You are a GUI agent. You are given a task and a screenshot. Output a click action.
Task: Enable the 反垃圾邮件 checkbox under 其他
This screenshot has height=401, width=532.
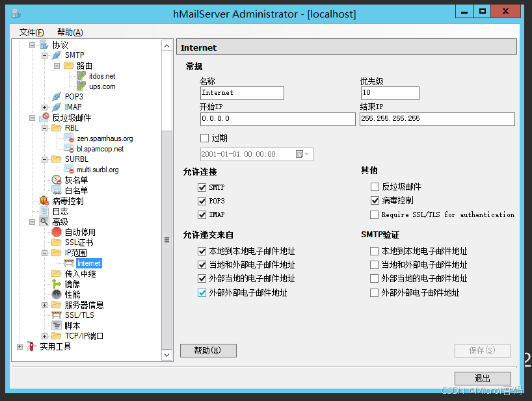click(x=375, y=187)
